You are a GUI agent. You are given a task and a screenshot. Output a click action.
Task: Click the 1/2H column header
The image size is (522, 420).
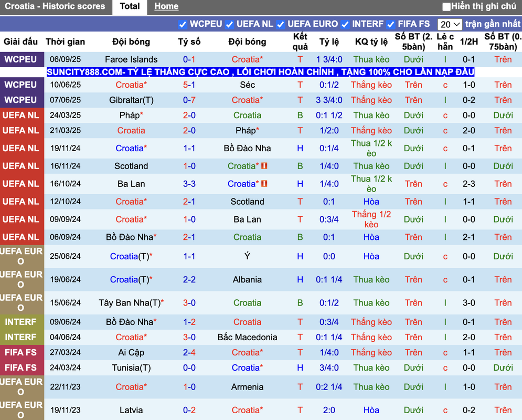click(468, 41)
